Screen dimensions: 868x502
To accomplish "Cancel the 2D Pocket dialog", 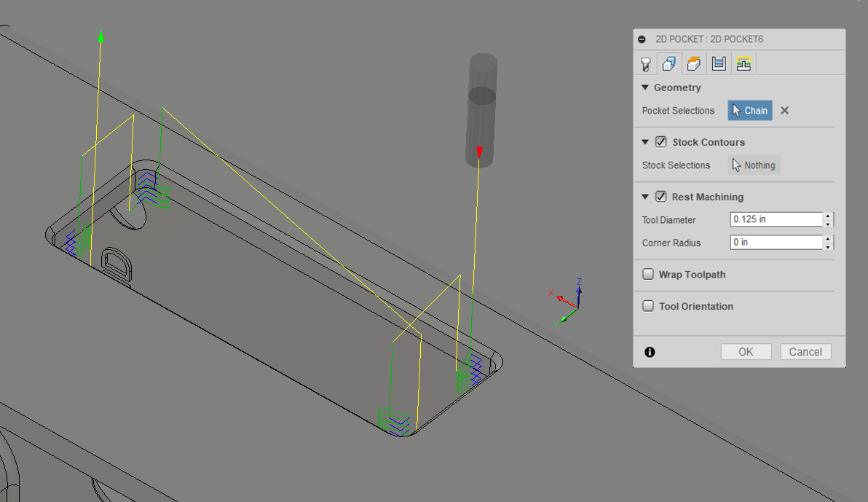I will click(x=805, y=351).
